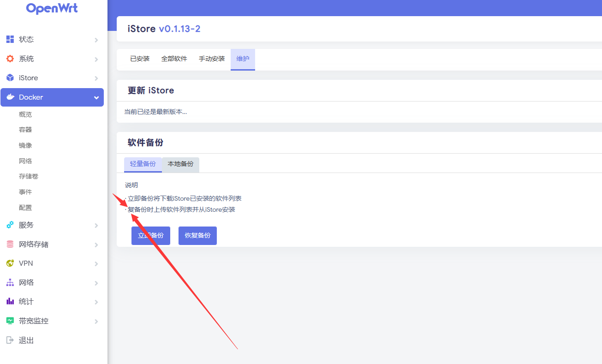Click the statistics bar chart icon

point(10,302)
